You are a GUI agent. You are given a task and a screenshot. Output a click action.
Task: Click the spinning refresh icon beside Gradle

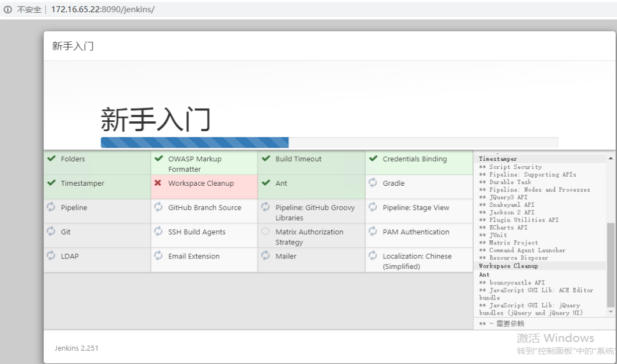pyautogui.click(x=373, y=182)
